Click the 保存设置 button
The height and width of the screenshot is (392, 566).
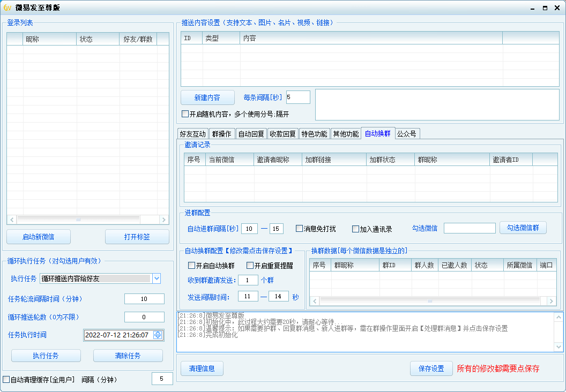click(x=431, y=368)
